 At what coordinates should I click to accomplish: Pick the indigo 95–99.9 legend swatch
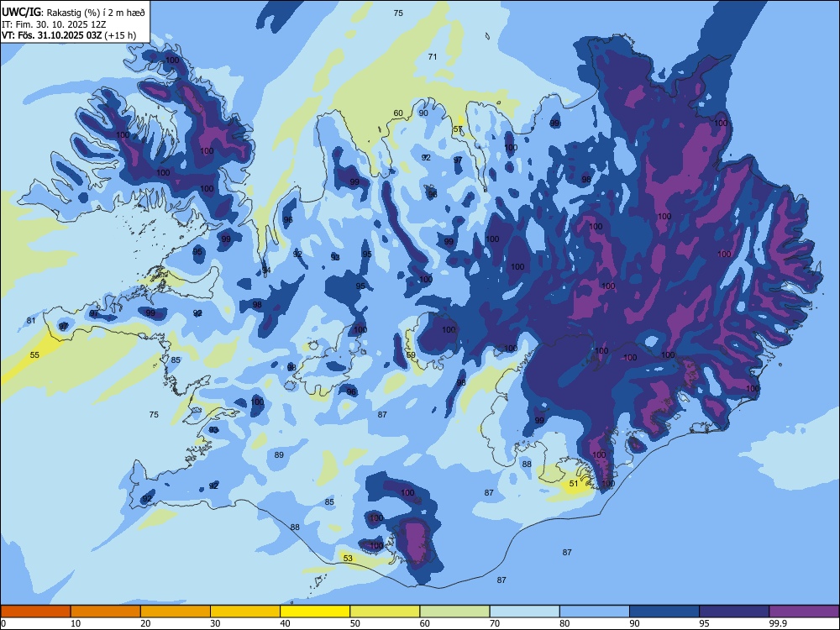click(734, 612)
